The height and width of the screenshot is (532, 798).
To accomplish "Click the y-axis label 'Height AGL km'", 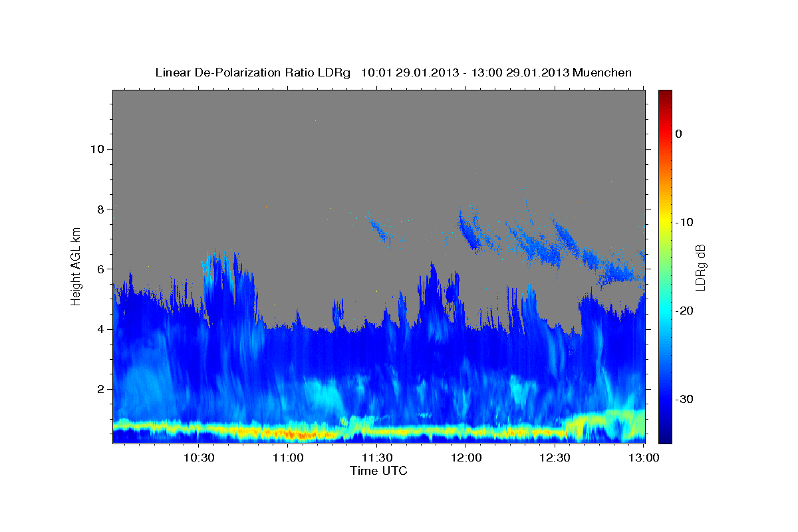I will coord(76,267).
